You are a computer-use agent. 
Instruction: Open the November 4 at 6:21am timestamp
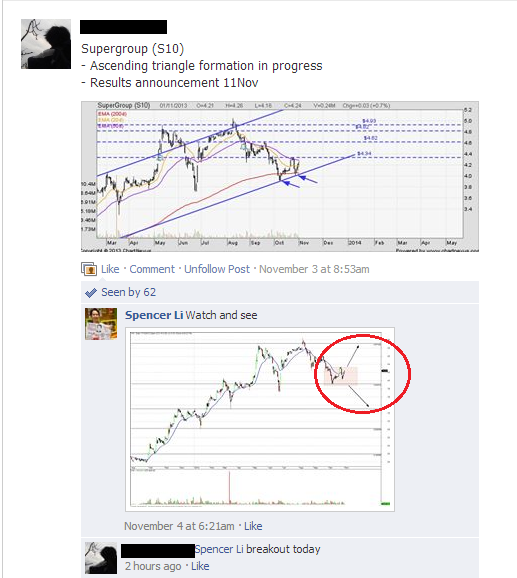coord(179,526)
